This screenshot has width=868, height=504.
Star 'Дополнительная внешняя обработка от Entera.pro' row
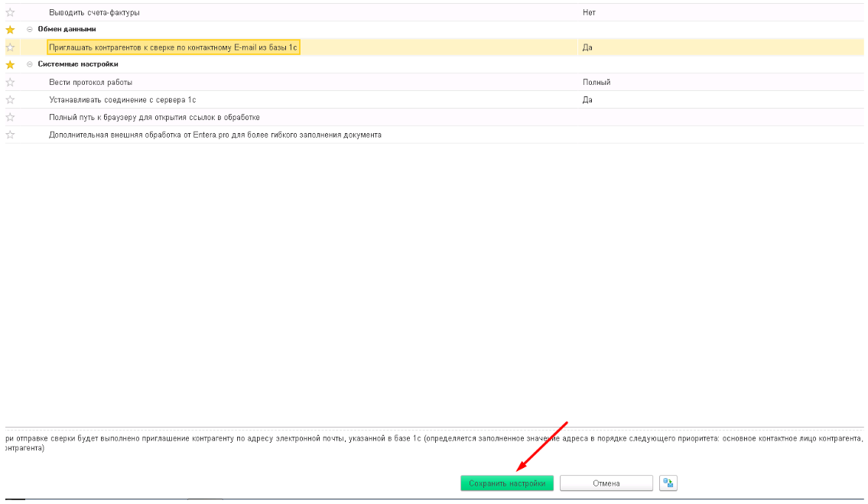[10, 135]
